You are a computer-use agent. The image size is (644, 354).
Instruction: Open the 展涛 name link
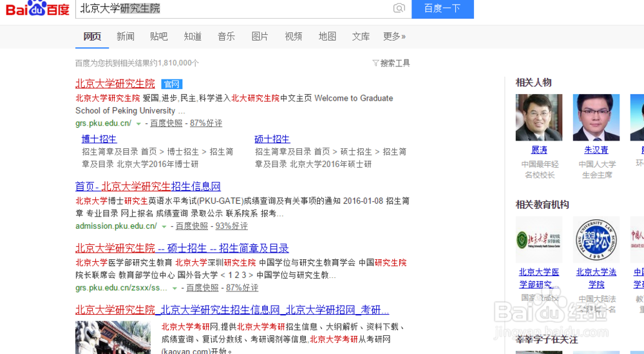(x=539, y=150)
